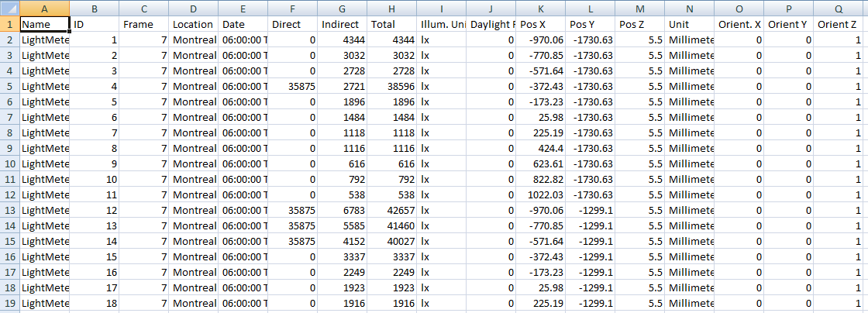Click Indirect value 4344 cell
This screenshot has width=868, height=313.
click(342, 40)
